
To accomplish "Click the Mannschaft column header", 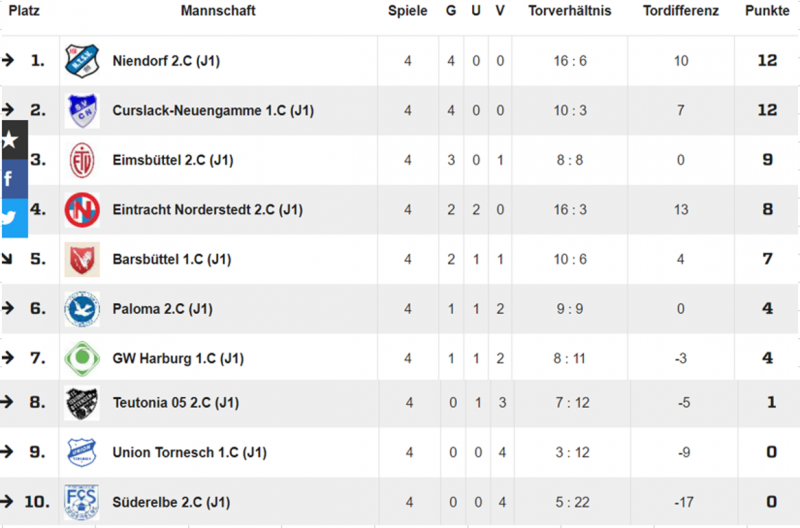I will point(218,11).
